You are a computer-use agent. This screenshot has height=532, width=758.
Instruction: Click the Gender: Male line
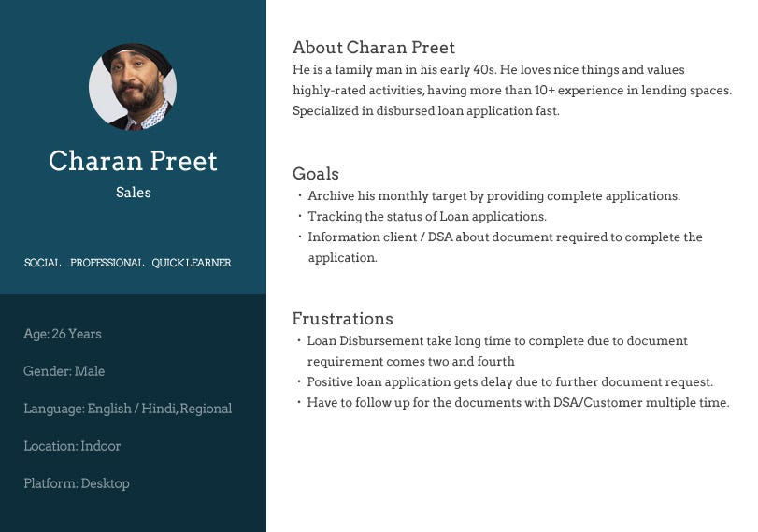click(x=64, y=371)
